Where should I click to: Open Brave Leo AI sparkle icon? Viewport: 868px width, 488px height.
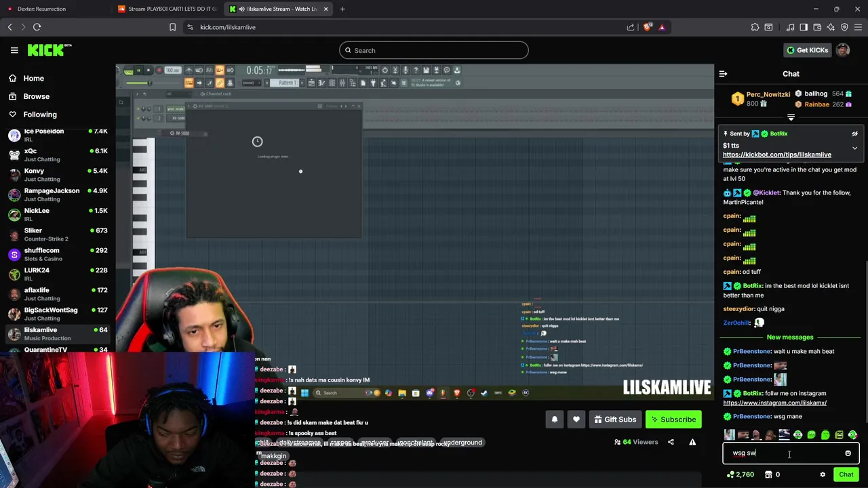click(x=831, y=27)
